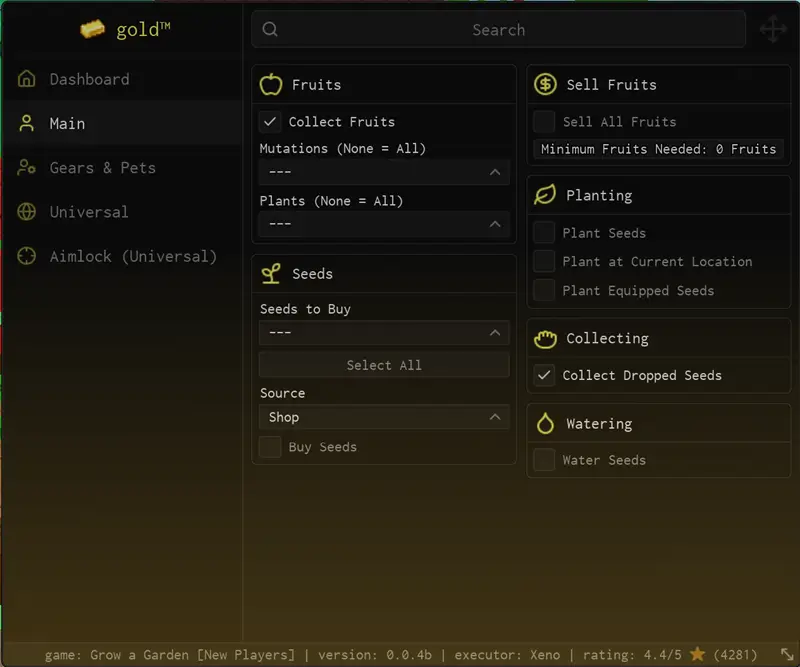Click the Select All button
The width and height of the screenshot is (800, 667).
point(384,365)
